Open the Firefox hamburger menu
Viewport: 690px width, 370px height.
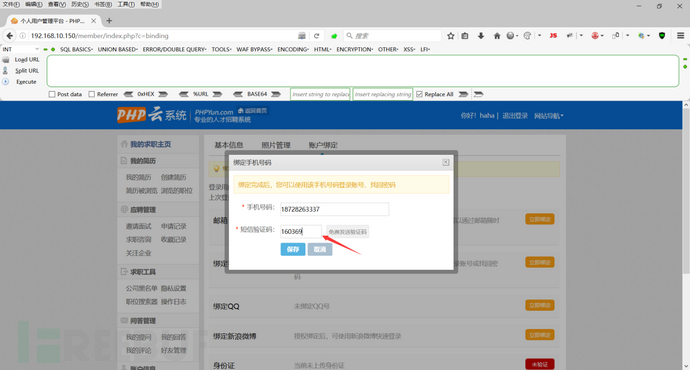(x=680, y=36)
